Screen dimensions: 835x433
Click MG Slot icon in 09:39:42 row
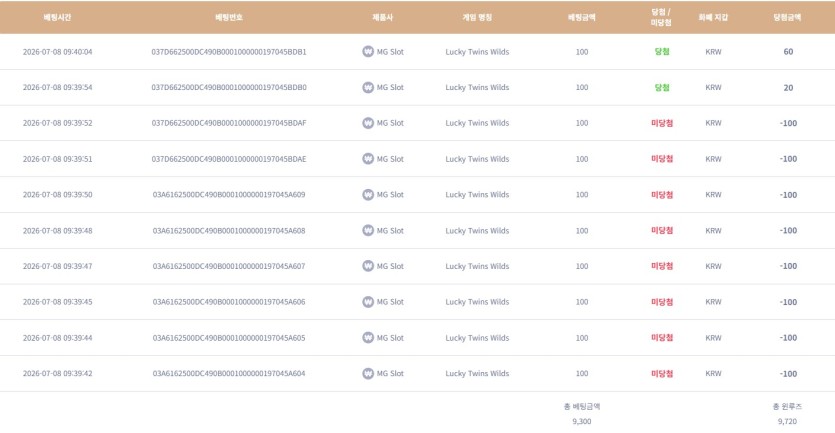[368, 373]
